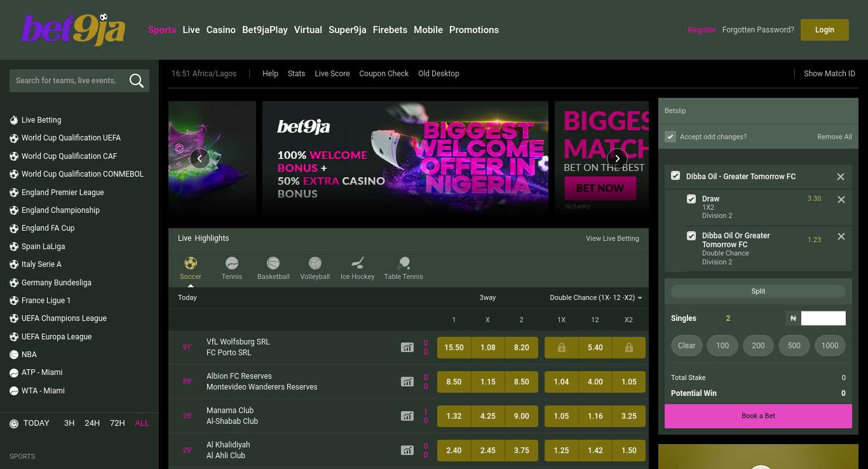Click Forgotten Password link

[x=758, y=30]
